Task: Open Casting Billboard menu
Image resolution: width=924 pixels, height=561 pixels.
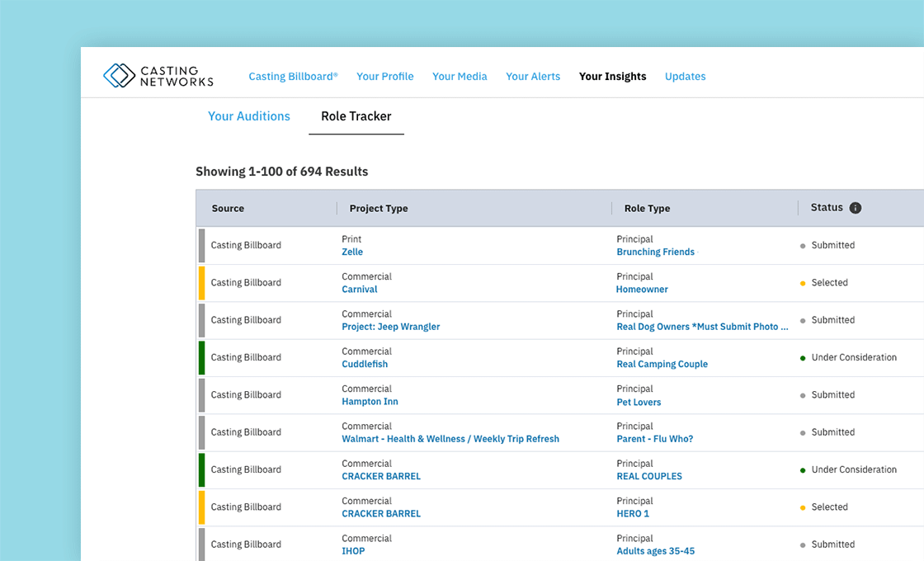Action: coord(293,77)
